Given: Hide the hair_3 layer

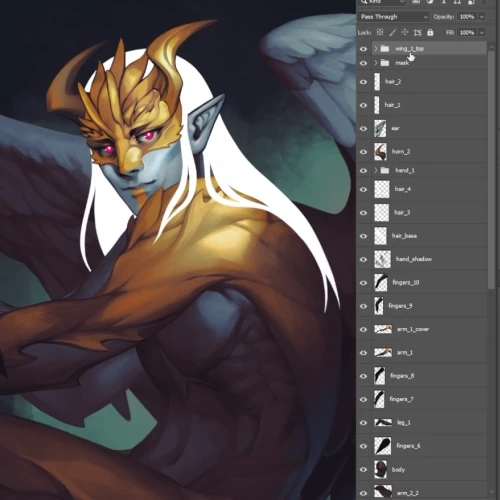Looking at the screenshot, I should (363, 213).
